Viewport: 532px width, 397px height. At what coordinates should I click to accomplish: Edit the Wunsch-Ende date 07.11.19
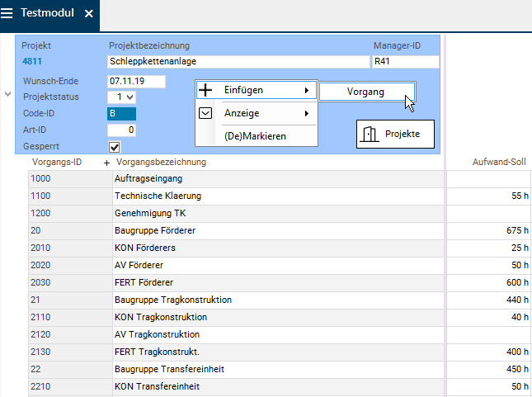coord(136,82)
